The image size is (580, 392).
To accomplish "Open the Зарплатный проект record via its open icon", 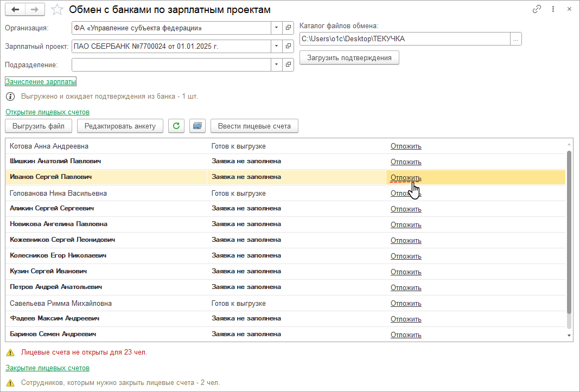I will [288, 47].
